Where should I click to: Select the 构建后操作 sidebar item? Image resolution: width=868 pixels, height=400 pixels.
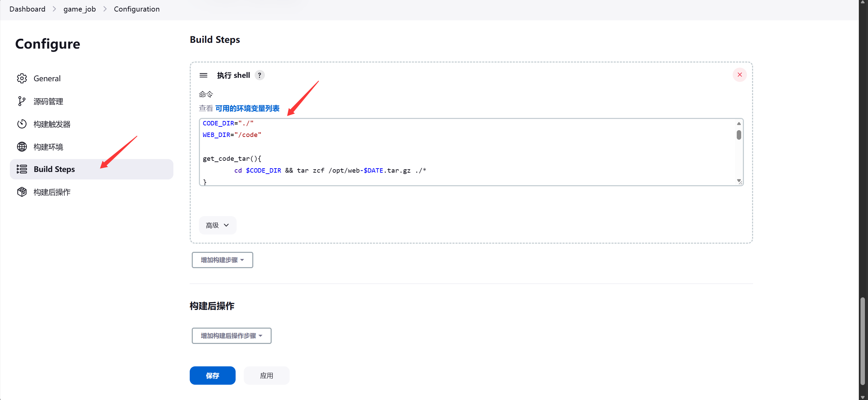tap(91, 192)
